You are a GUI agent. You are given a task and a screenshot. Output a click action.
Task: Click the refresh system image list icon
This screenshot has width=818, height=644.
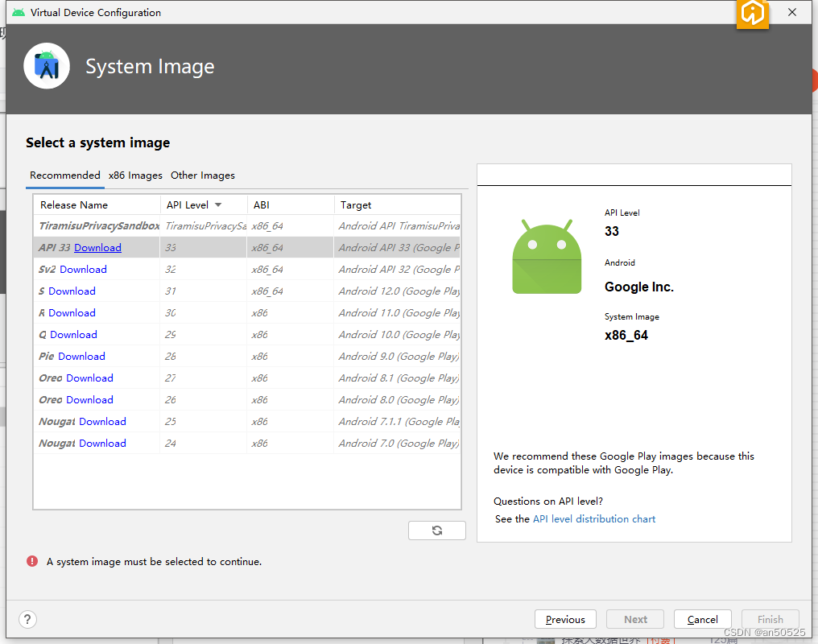pos(436,530)
